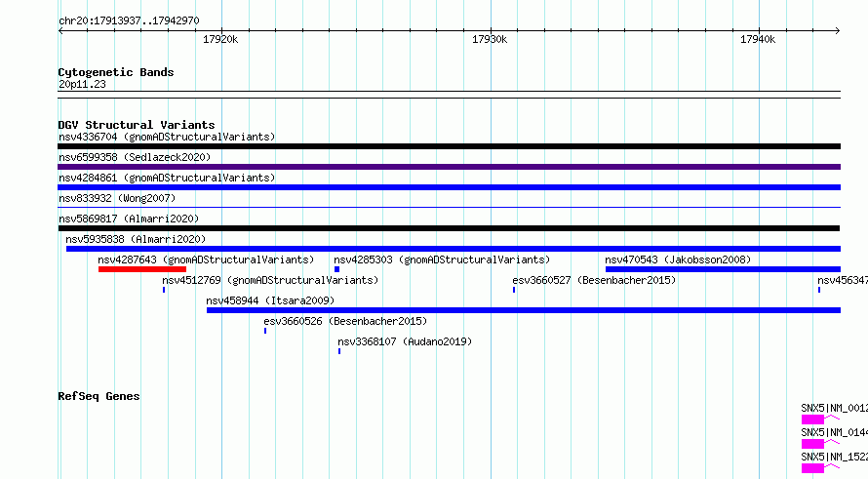Open nsv3368107 (Audano2019) label

(405, 341)
